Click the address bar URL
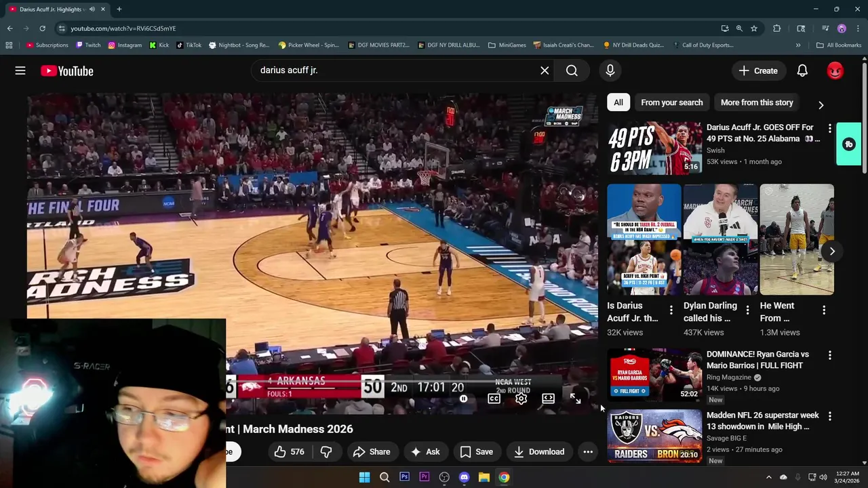This screenshot has height=488, width=868. coord(123,28)
